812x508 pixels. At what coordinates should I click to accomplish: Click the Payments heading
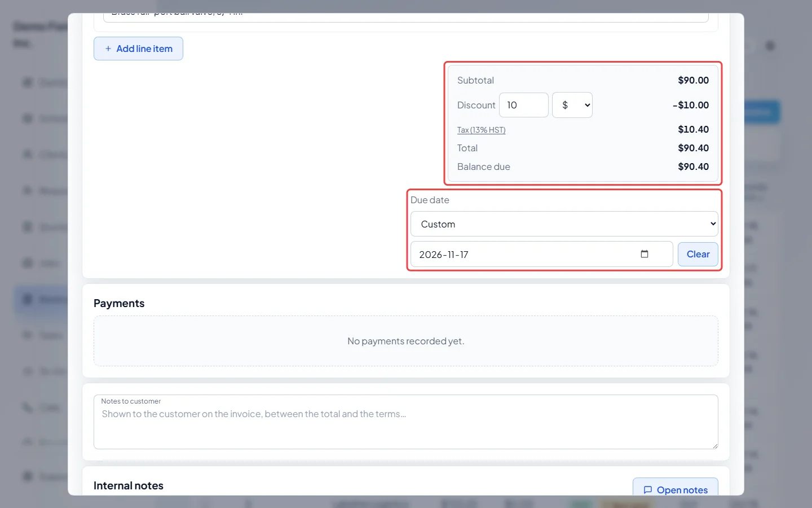(x=119, y=303)
